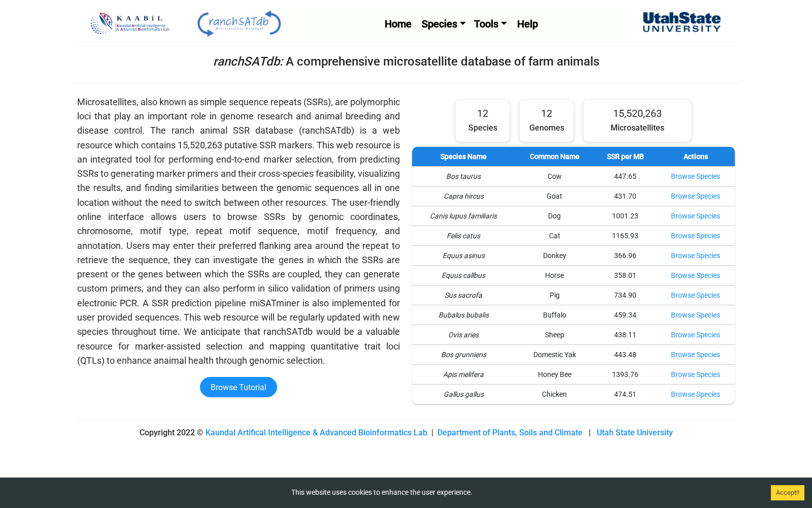Click the Bos grunniens species name cell

point(463,355)
